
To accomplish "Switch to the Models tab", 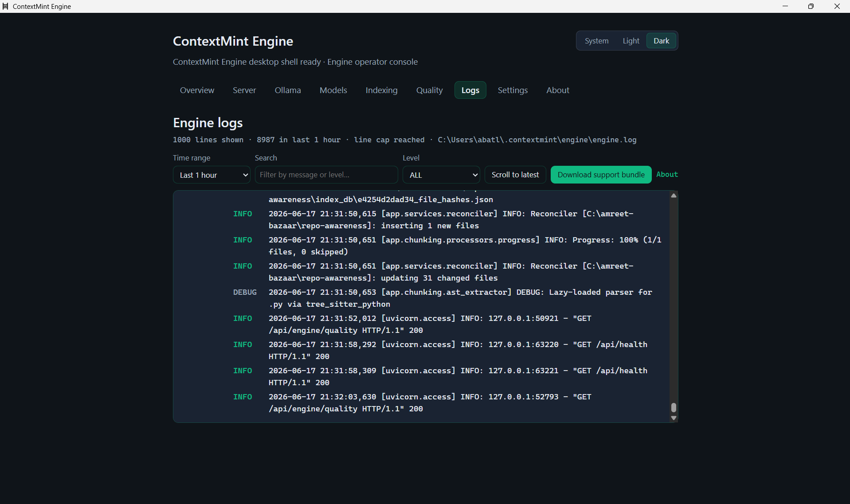I will click(x=333, y=90).
